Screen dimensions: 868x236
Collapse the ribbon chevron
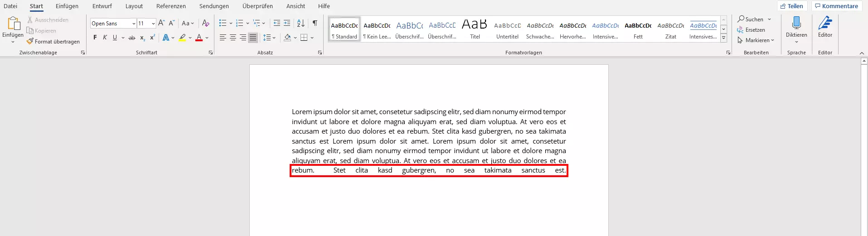pyautogui.click(x=862, y=53)
